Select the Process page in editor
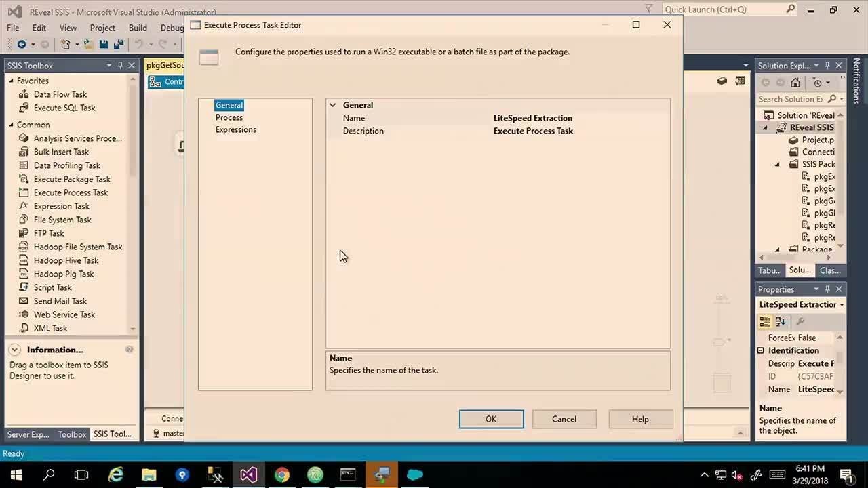 [x=229, y=117]
